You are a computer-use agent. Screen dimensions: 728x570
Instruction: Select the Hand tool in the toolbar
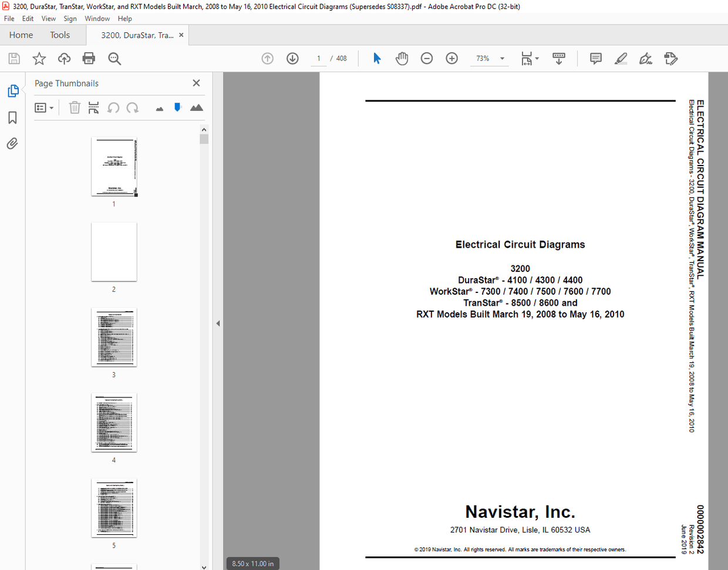tap(402, 58)
